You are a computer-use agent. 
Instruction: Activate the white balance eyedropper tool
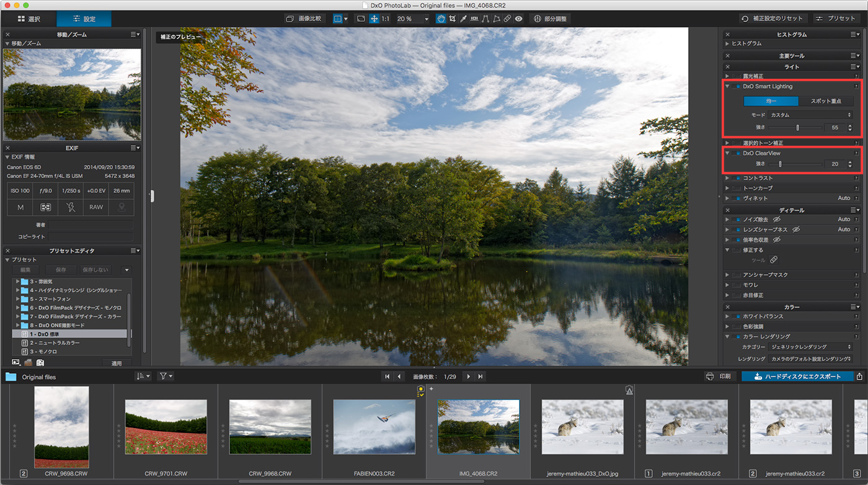click(x=463, y=19)
